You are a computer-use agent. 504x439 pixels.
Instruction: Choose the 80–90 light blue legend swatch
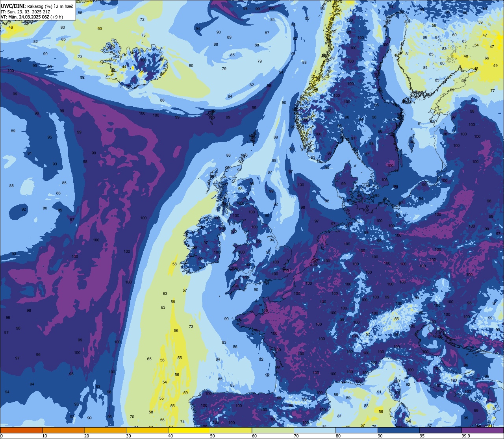[x=357, y=430]
